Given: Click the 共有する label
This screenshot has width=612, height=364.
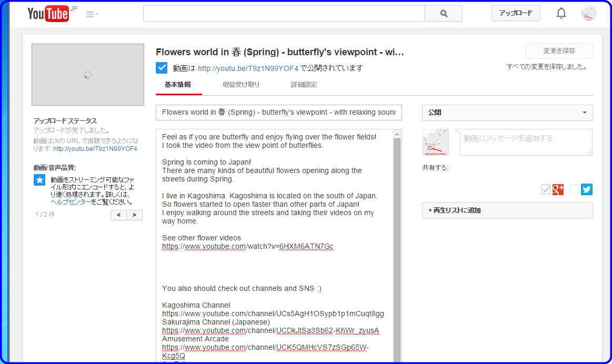Looking at the screenshot, I should point(435,168).
